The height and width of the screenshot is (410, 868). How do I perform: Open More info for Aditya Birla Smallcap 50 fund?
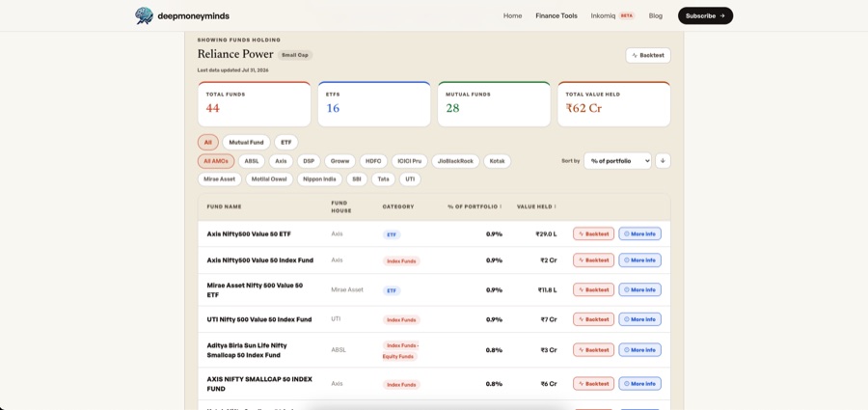(639, 349)
